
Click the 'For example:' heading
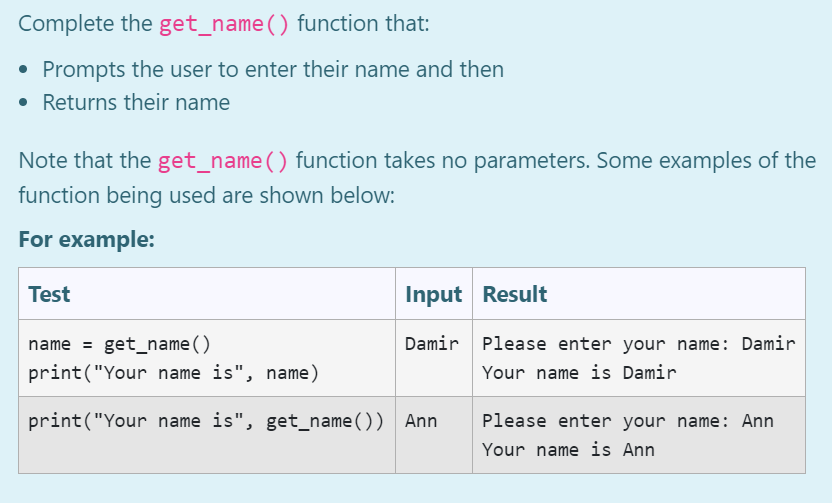(86, 239)
